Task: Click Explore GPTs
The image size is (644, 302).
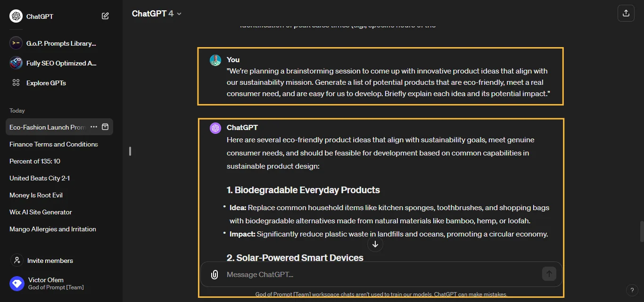Action: pos(46,83)
